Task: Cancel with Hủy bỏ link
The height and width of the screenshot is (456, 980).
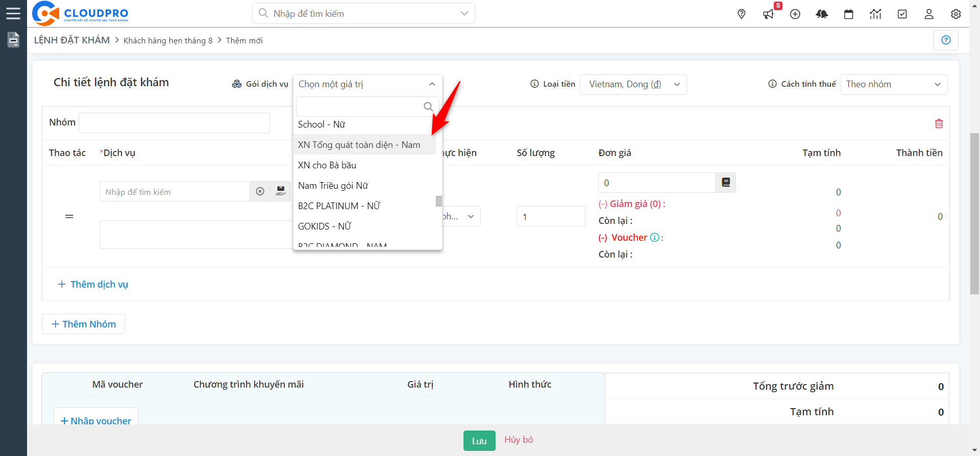Action: [x=519, y=440]
